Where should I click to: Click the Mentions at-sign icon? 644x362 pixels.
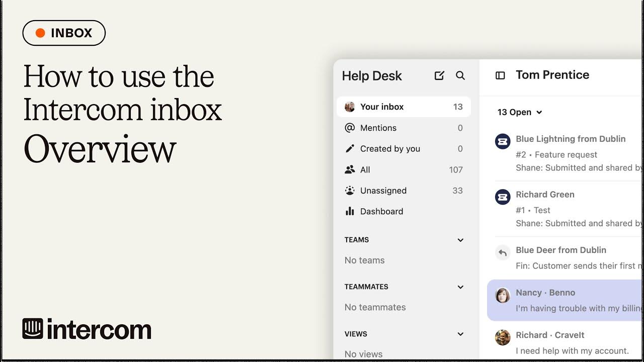click(350, 128)
